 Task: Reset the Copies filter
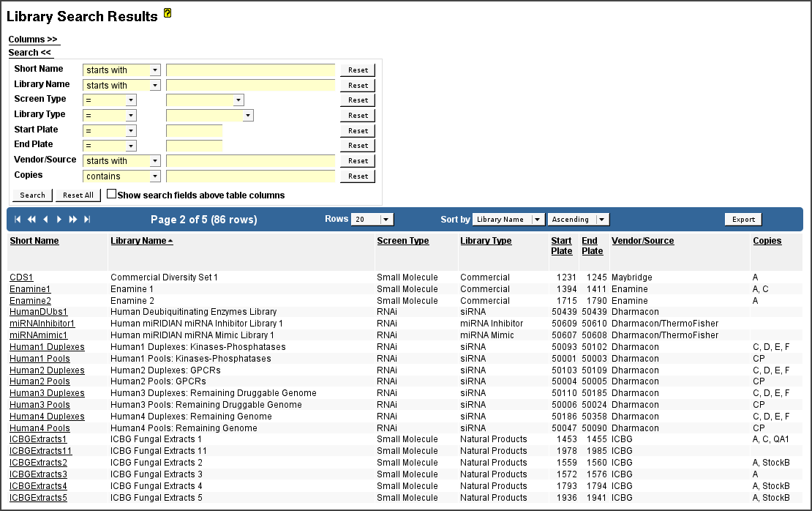coord(358,176)
